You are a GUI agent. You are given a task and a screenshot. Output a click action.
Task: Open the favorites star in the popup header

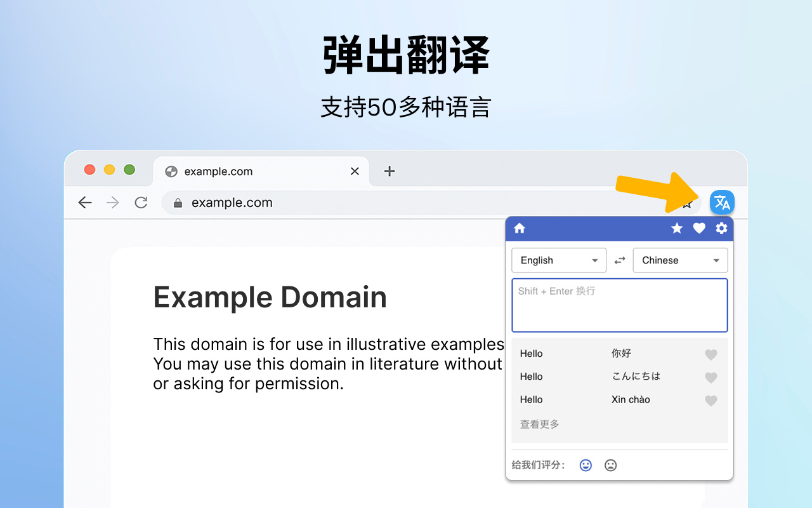(676, 228)
